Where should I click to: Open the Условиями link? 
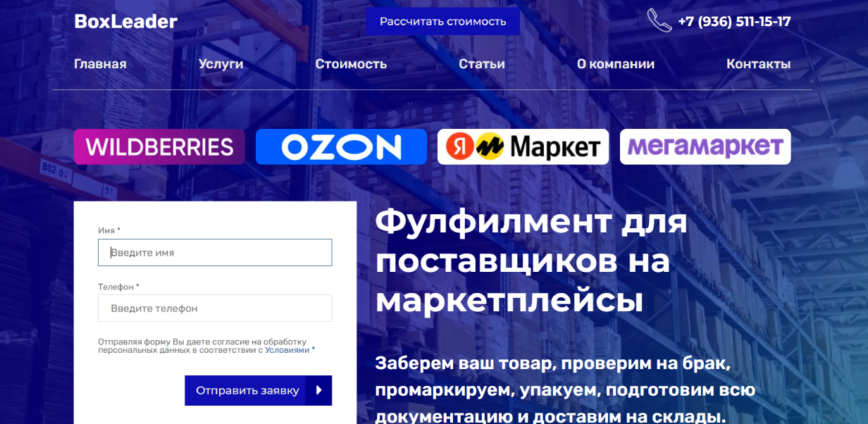(x=287, y=350)
